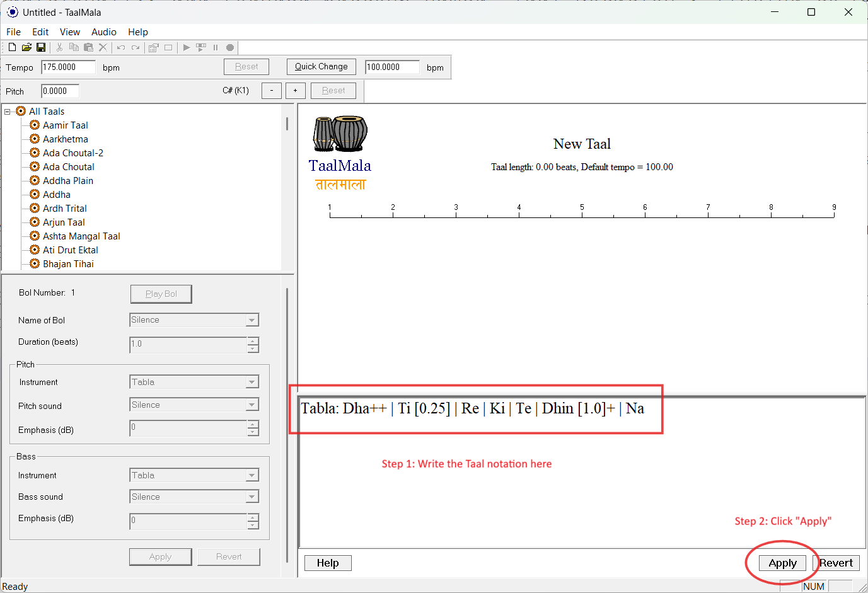Click the Cut scissors toolbar icon
868x593 pixels.
click(x=59, y=47)
